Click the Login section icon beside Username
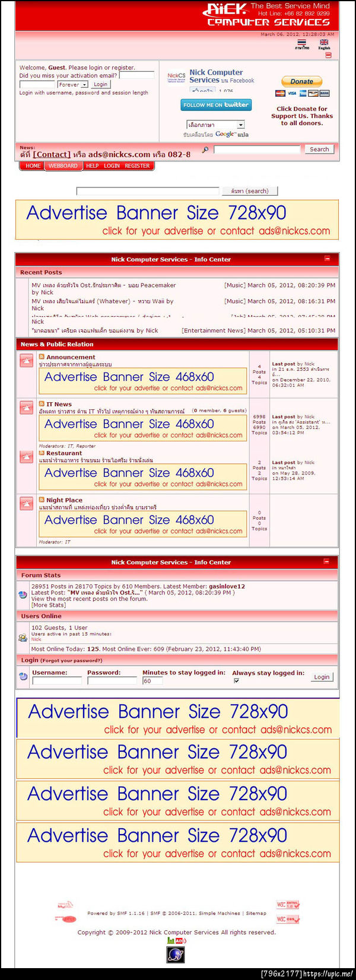This screenshot has height=980, width=356. click(x=23, y=676)
